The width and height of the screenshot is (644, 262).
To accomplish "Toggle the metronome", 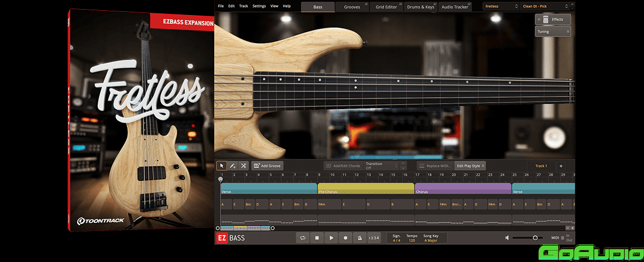I will pyautogui.click(x=360, y=238).
